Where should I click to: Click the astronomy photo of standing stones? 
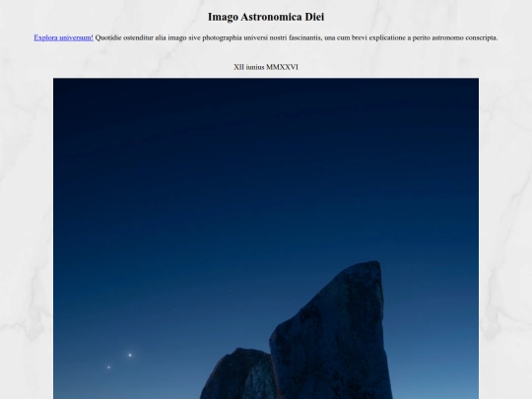click(266, 238)
